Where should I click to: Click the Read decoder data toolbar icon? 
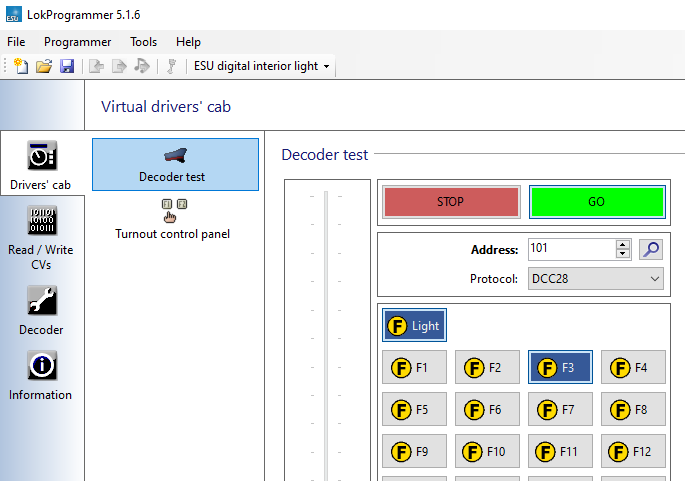(96, 66)
